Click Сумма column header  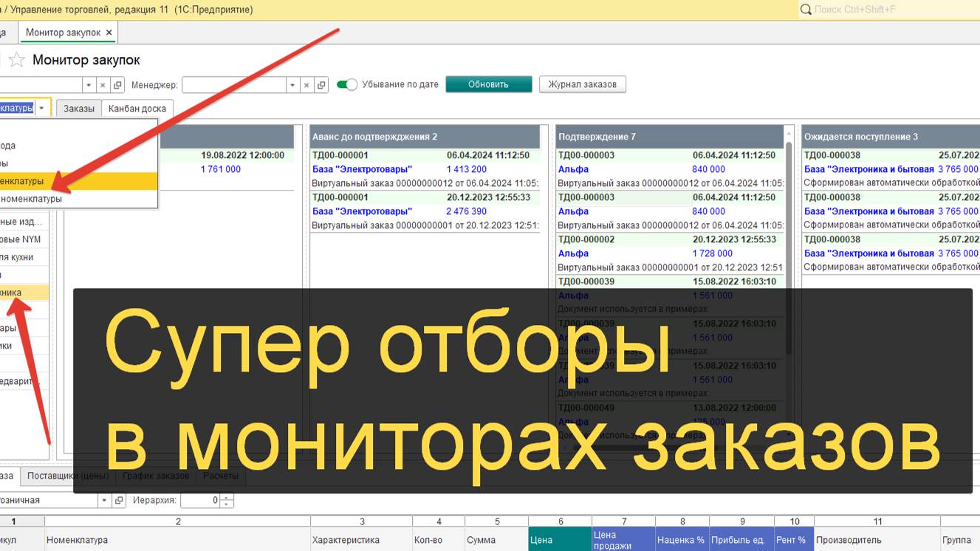click(496, 540)
